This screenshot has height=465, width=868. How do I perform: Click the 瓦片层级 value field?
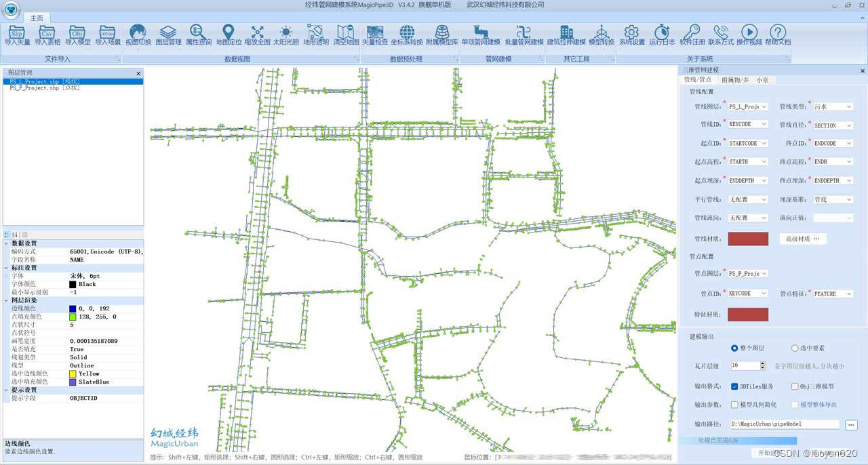click(743, 365)
